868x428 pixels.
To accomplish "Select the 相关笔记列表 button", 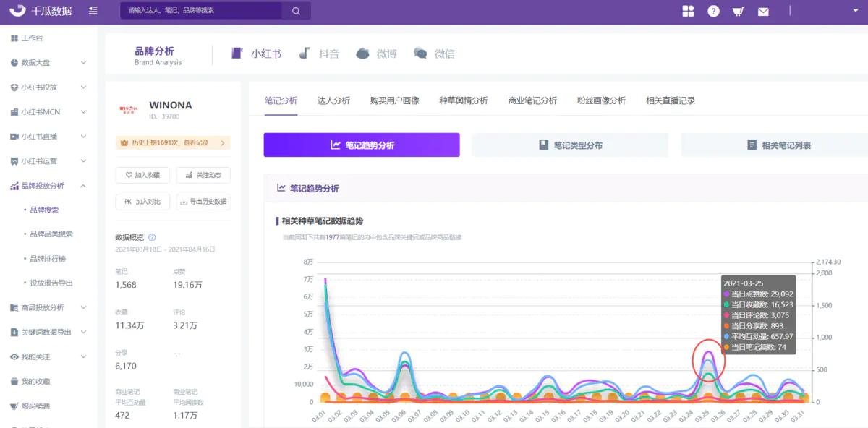I will tap(775, 145).
